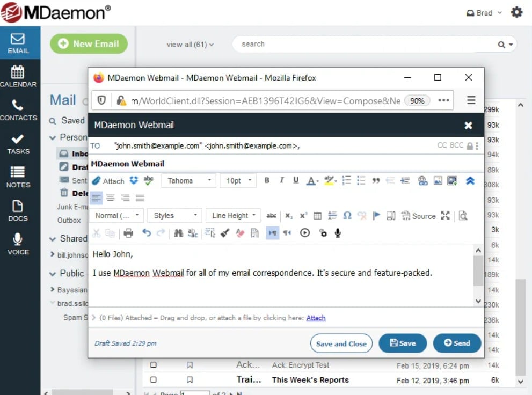Insert a numbered list

[x=346, y=180]
